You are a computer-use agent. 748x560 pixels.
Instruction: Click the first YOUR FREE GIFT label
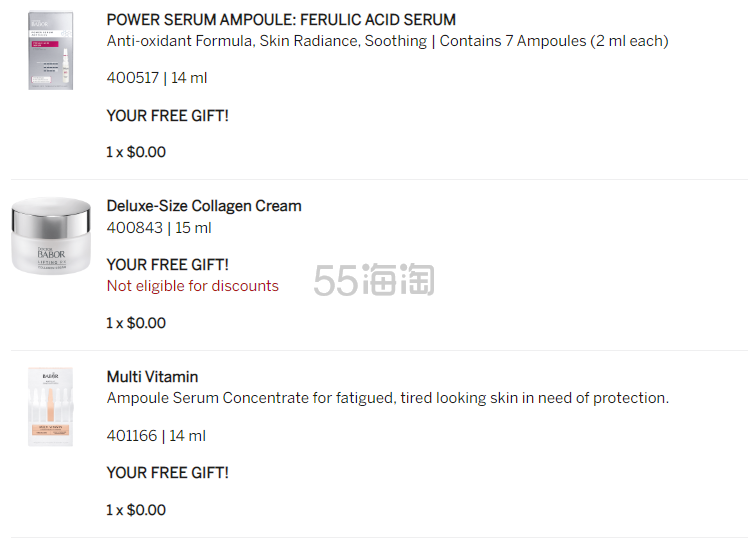tap(167, 116)
